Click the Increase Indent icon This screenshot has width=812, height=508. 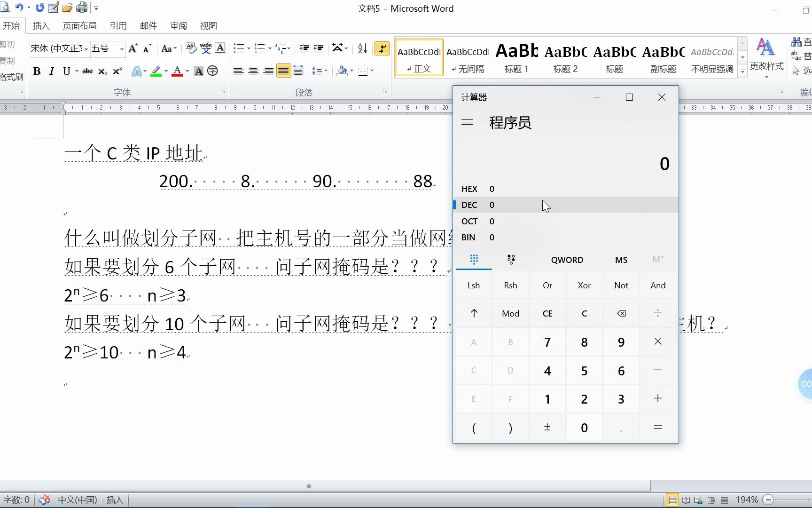(x=319, y=48)
